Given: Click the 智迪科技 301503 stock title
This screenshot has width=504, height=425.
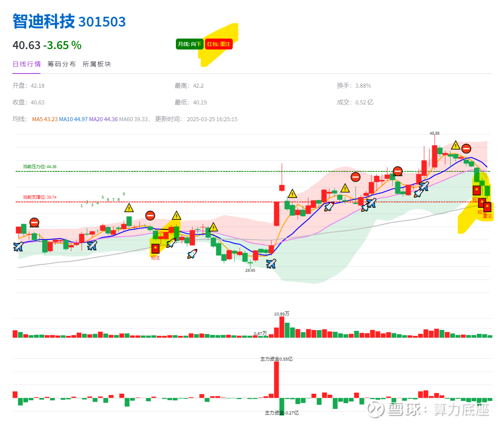Looking at the screenshot, I should click(69, 21).
